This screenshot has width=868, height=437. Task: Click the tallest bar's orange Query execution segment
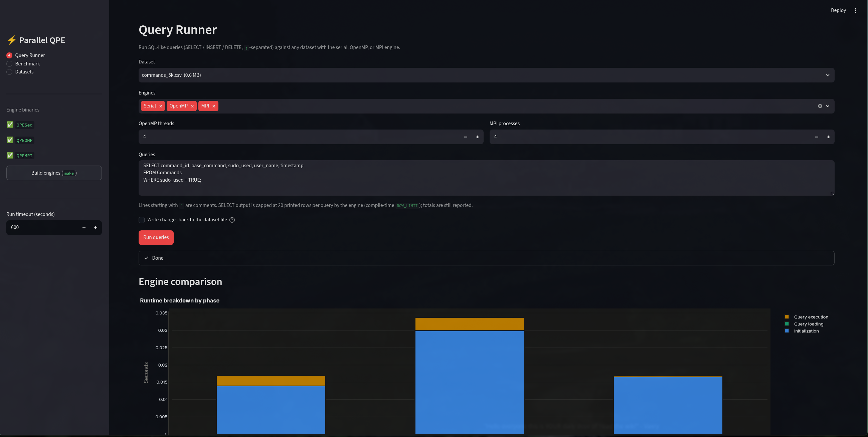[469, 324]
